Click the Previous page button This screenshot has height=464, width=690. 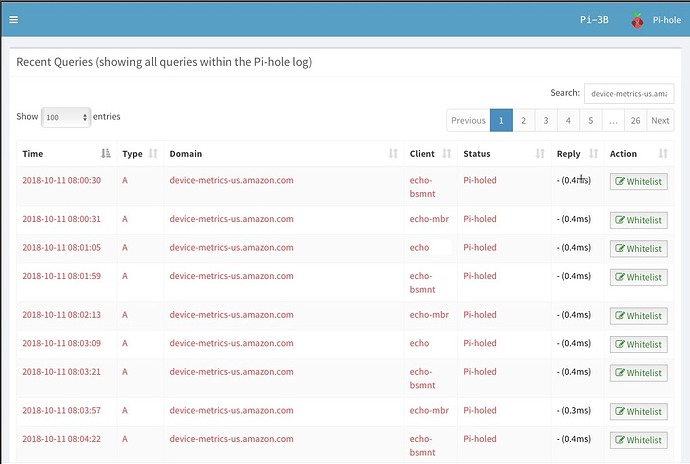(468, 121)
